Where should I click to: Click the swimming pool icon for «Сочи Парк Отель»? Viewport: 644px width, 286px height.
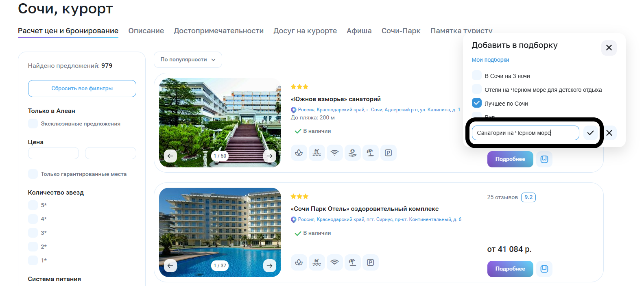coord(317,262)
